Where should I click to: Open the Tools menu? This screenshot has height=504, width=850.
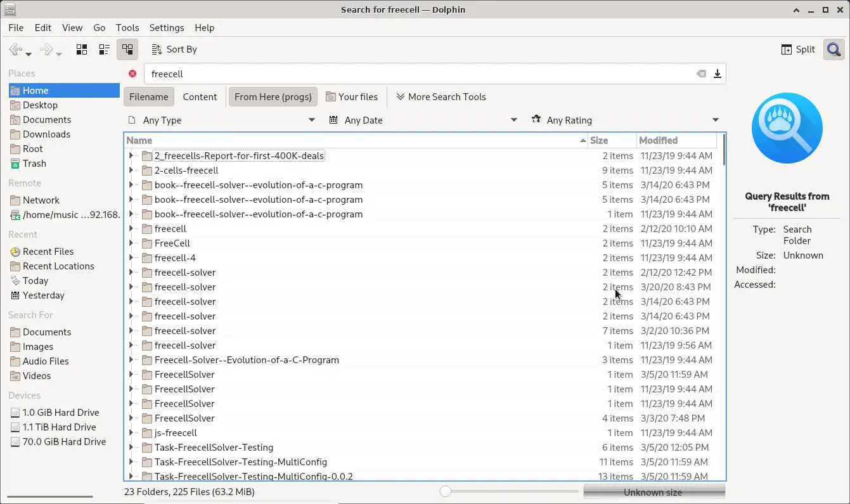click(127, 28)
